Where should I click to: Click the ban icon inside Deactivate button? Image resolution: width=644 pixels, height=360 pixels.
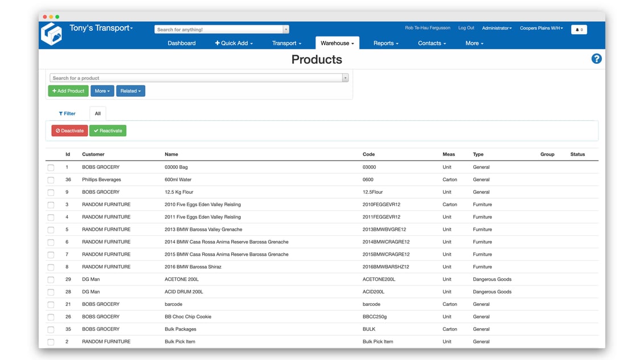[57, 130]
